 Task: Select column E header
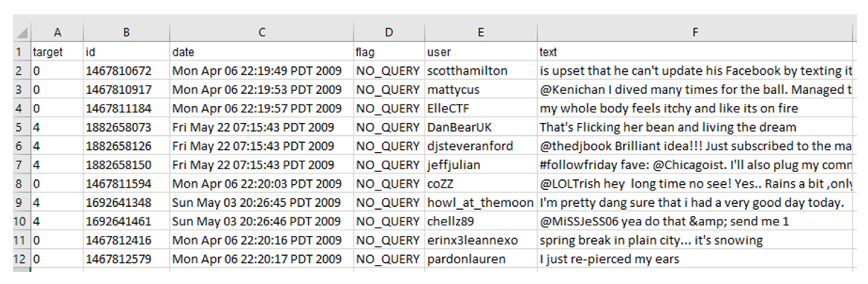(x=481, y=32)
